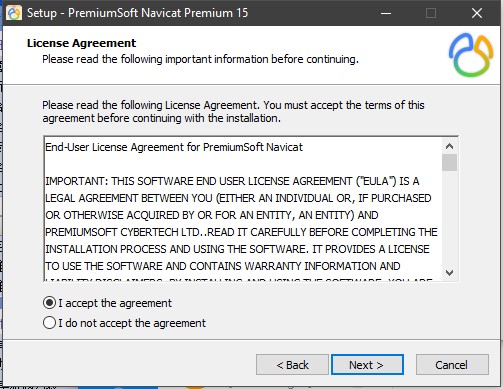503x389 pixels.
Task: Select "I do not accept the agreement" option
Action: tap(49, 323)
